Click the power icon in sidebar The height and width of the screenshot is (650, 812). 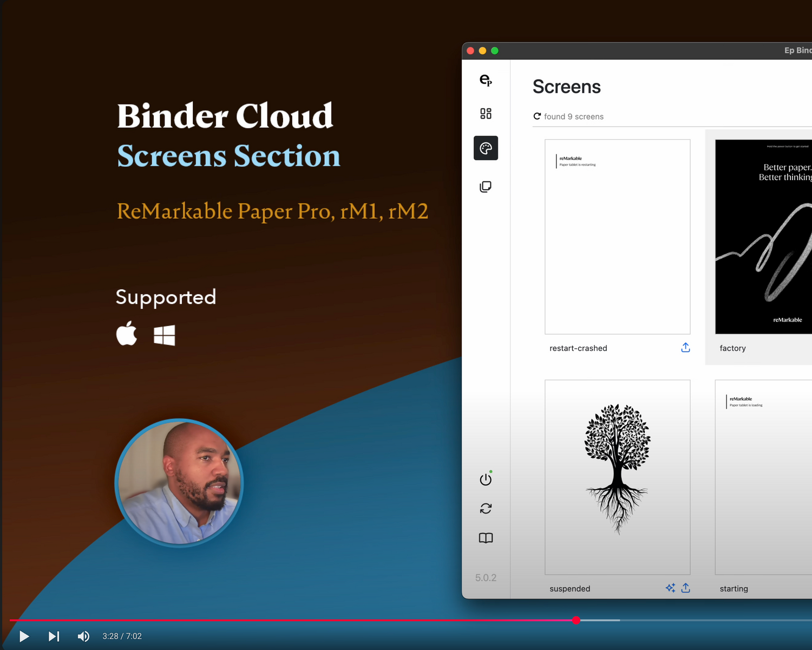pos(486,479)
